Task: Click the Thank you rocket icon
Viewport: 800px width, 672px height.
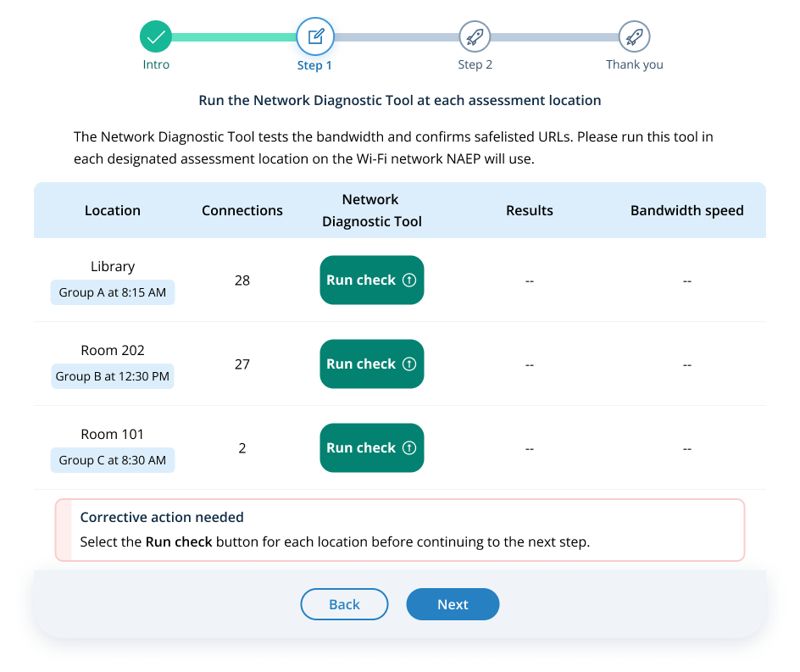Action: (634, 36)
